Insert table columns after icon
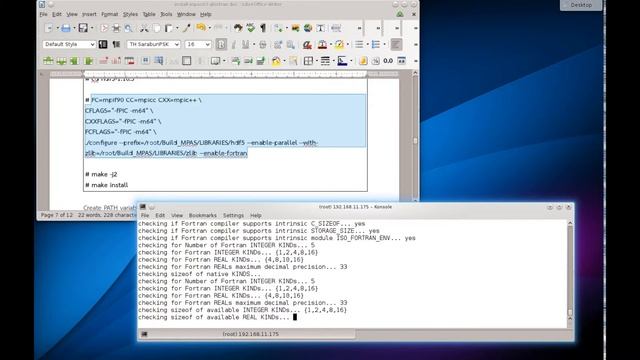640x360 pixels. (88, 61)
